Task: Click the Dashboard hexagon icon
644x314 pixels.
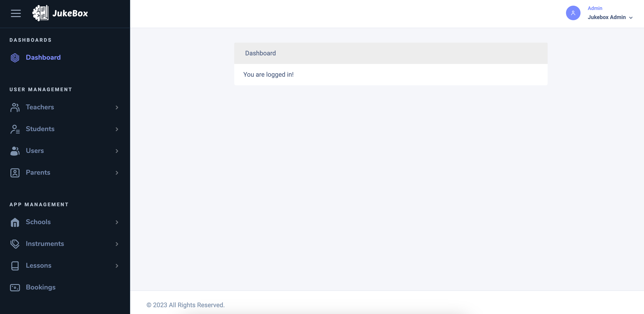Action: pyautogui.click(x=15, y=58)
